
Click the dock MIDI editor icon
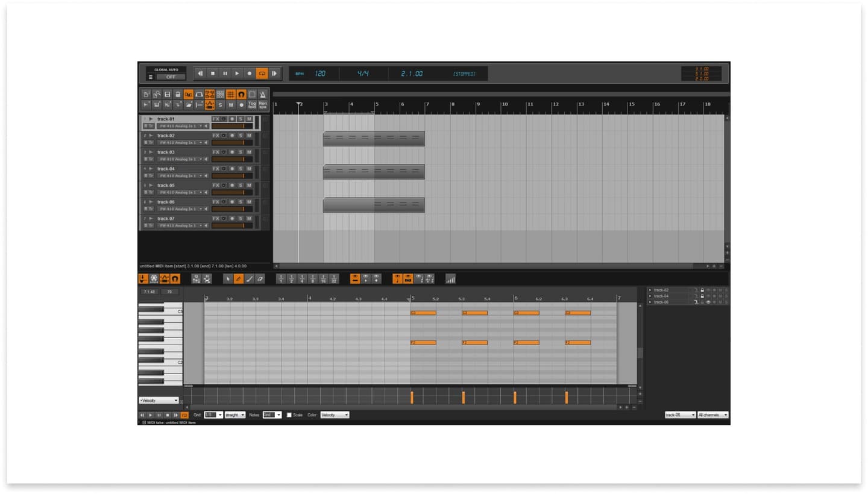(x=143, y=278)
